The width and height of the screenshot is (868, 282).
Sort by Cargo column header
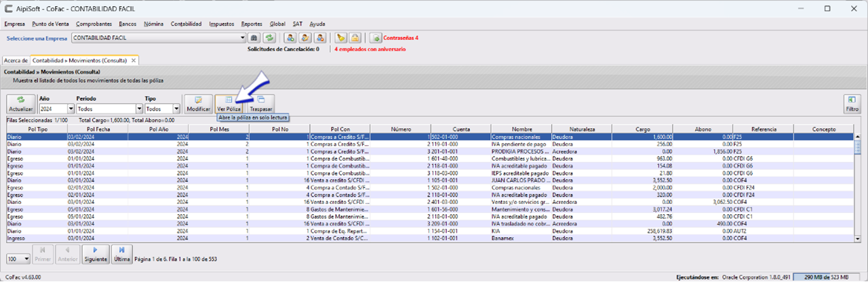click(642, 129)
